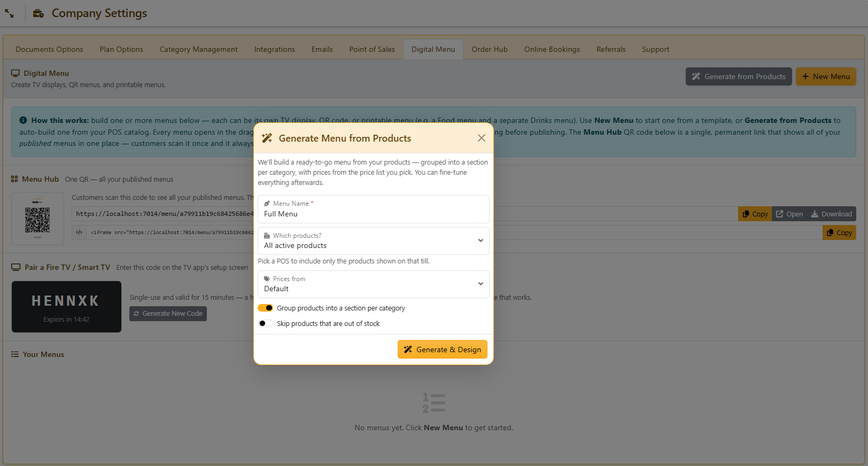The image size is (868, 466).
Task: Click the info icon in How this works box
Action: (x=24, y=120)
